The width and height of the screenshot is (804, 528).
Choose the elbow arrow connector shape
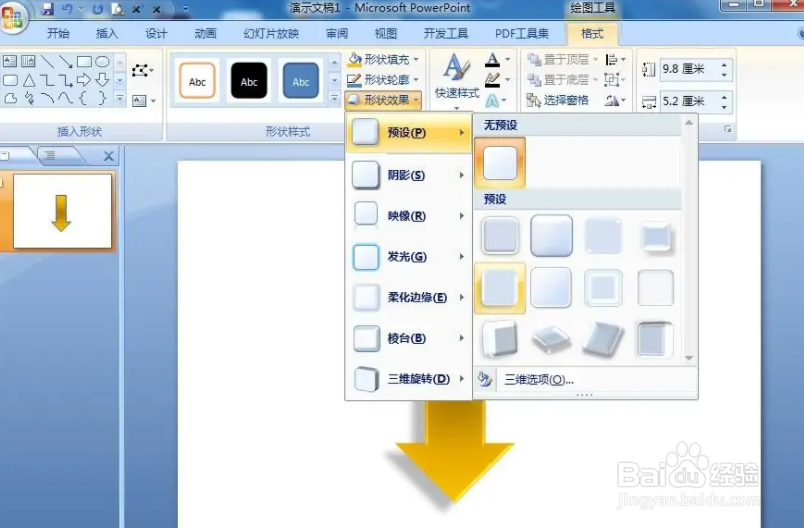point(65,80)
